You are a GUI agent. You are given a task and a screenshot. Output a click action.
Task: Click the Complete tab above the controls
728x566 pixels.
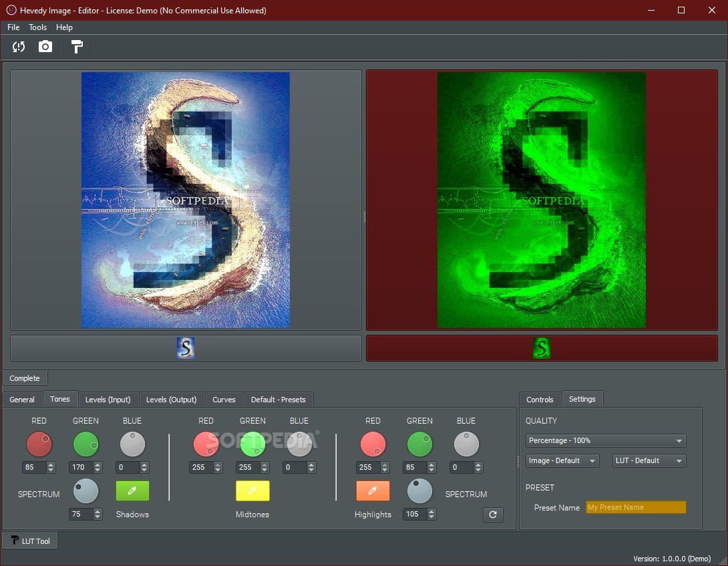coord(25,378)
